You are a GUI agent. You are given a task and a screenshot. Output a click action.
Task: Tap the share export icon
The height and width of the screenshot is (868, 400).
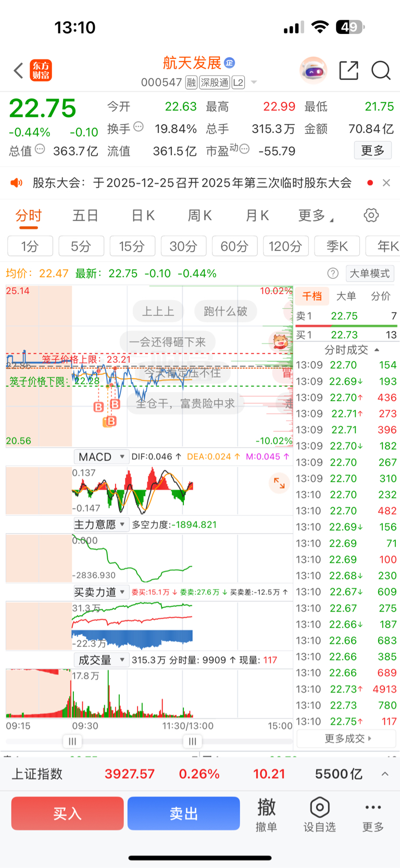349,70
